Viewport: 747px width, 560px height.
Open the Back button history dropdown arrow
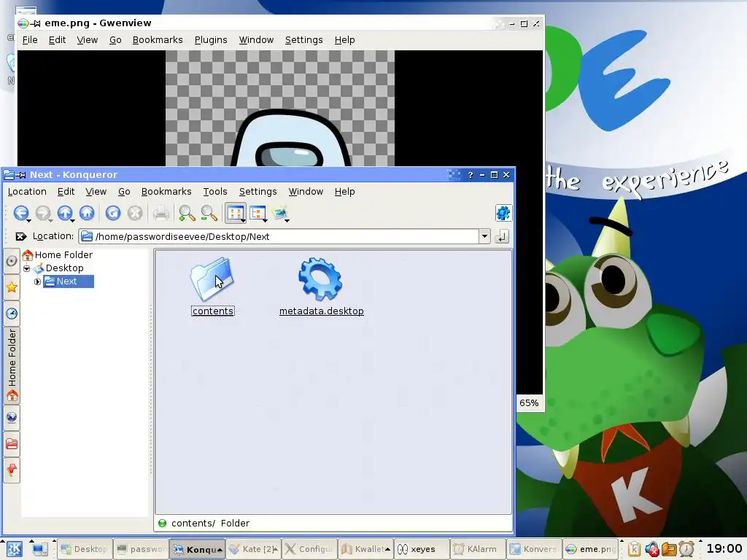click(x=28, y=220)
